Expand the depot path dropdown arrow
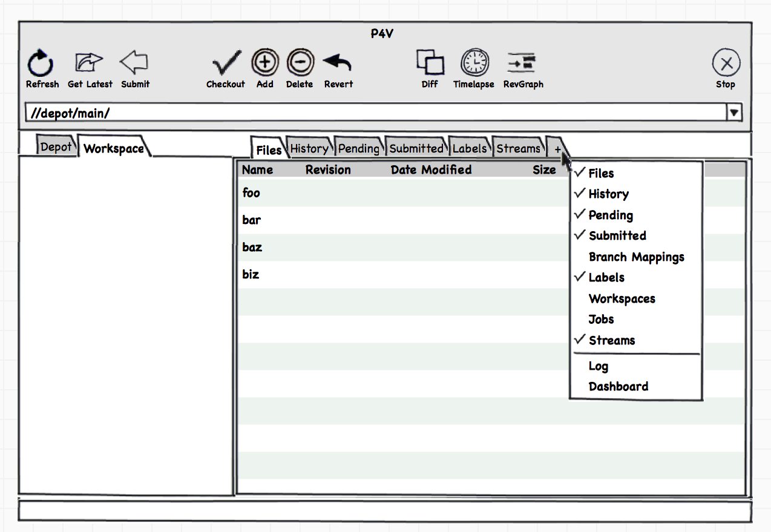 click(x=734, y=113)
